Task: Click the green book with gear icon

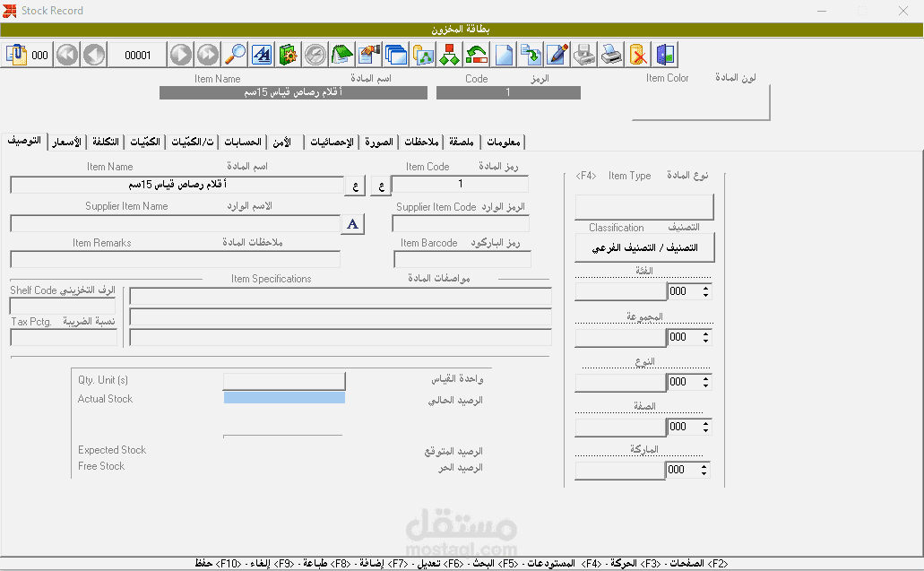Action: [x=289, y=55]
